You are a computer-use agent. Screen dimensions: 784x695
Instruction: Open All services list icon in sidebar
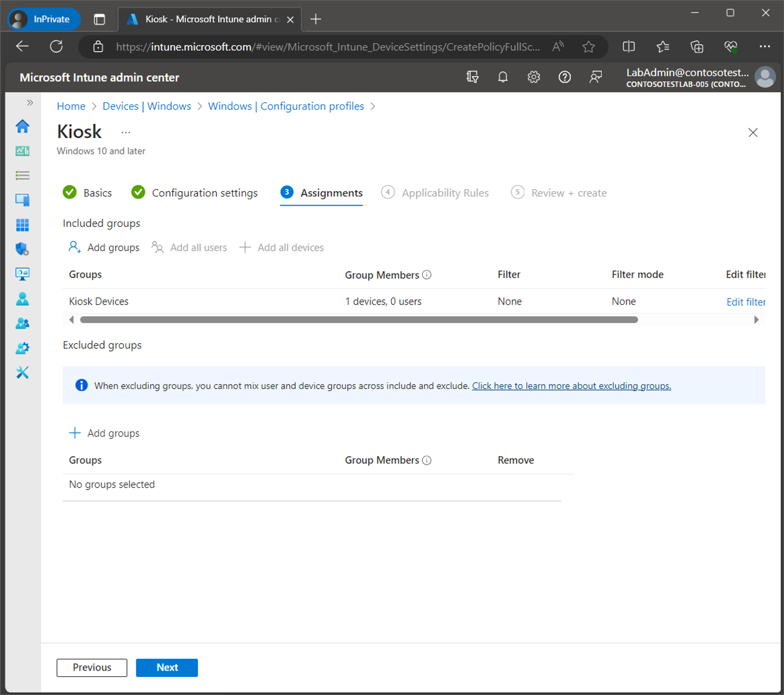23,176
